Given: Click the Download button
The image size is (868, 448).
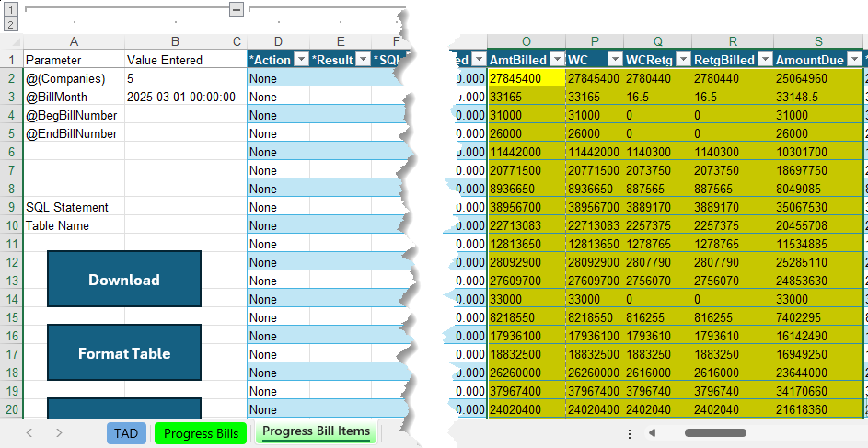Looking at the screenshot, I should tap(124, 280).
